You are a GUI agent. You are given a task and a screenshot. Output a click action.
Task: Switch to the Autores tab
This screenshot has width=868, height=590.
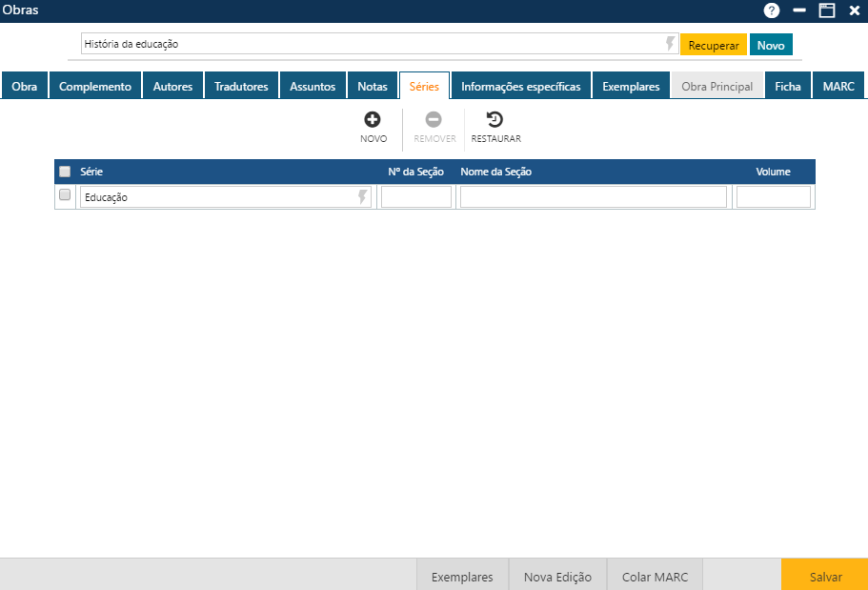172,86
